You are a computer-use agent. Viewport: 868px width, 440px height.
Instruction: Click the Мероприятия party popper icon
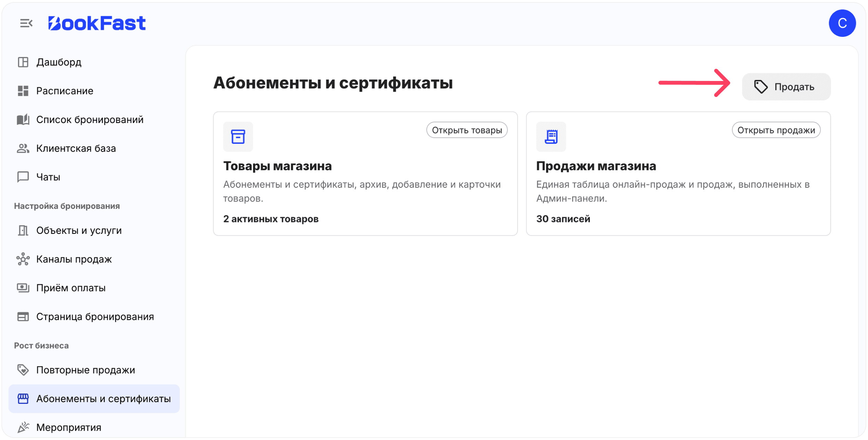click(23, 427)
